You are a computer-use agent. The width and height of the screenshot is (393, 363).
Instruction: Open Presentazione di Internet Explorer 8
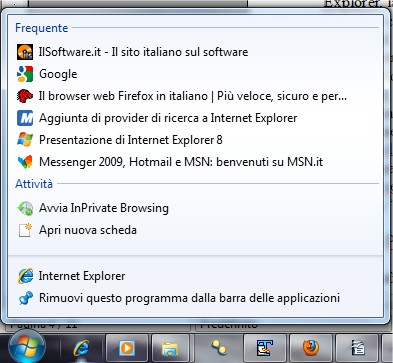point(196,140)
